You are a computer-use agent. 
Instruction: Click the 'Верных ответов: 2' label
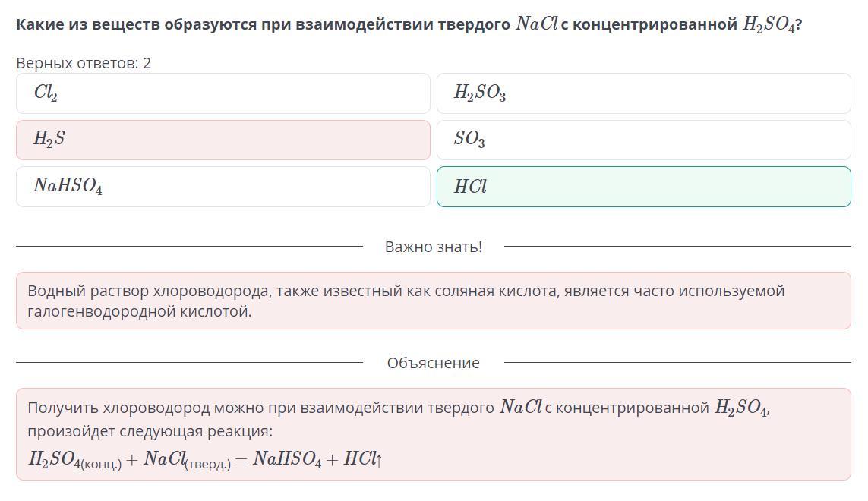pos(84,63)
